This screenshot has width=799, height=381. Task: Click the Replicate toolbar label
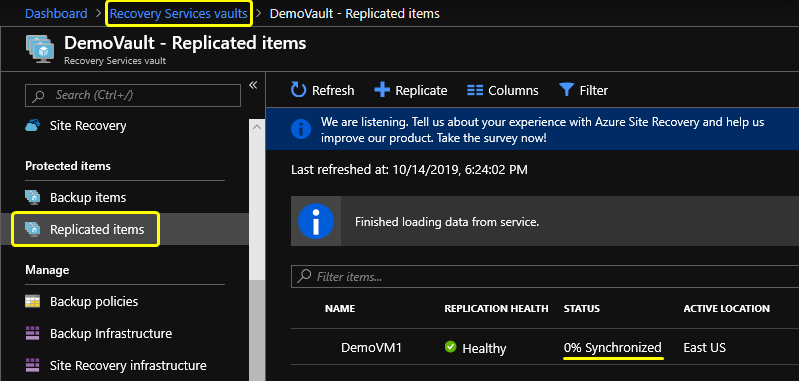[421, 91]
